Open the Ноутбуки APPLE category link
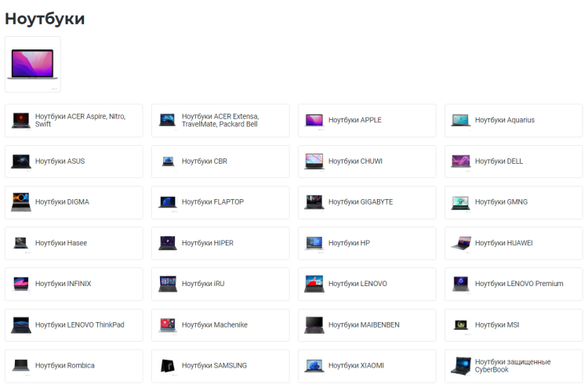This screenshot has width=588, height=388. click(x=354, y=120)
